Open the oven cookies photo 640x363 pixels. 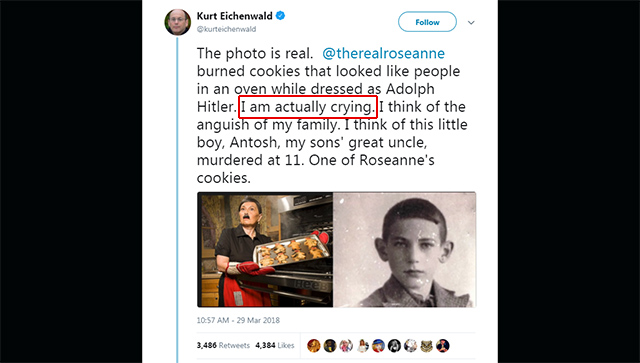265,249
